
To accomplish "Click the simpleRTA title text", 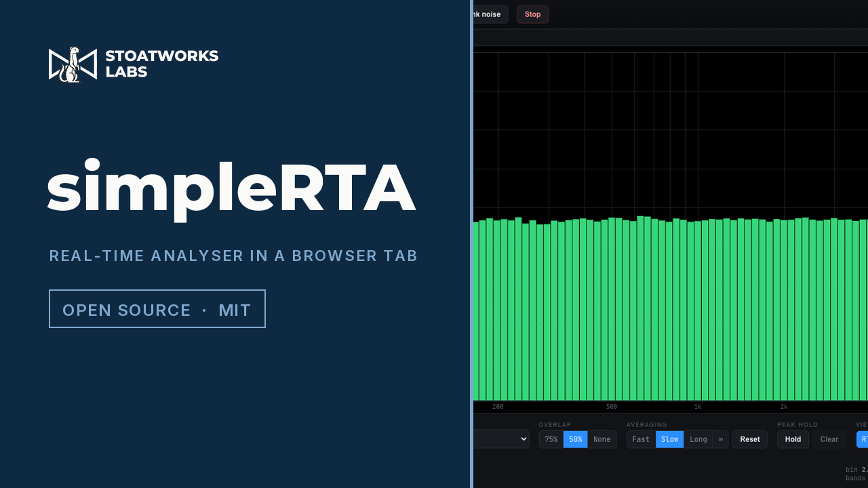I will pyautogui.click(x=231, y=190).
